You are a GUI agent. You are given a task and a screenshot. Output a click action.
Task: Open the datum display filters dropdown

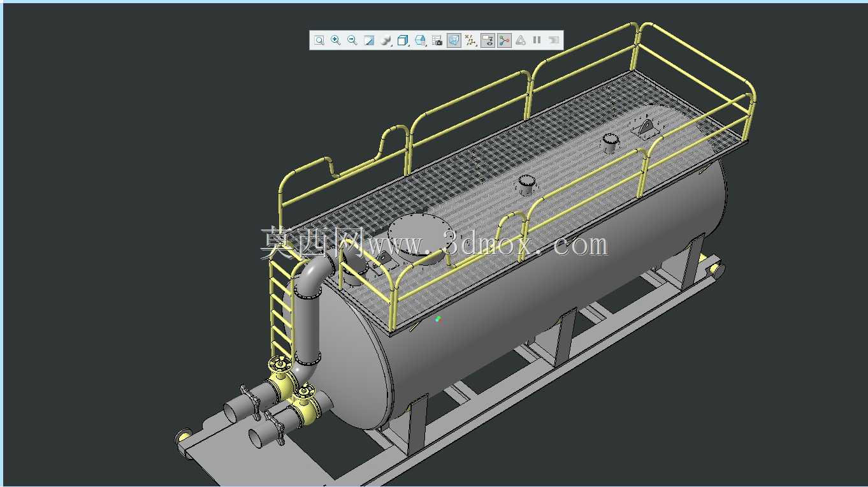tap(471, 40)
